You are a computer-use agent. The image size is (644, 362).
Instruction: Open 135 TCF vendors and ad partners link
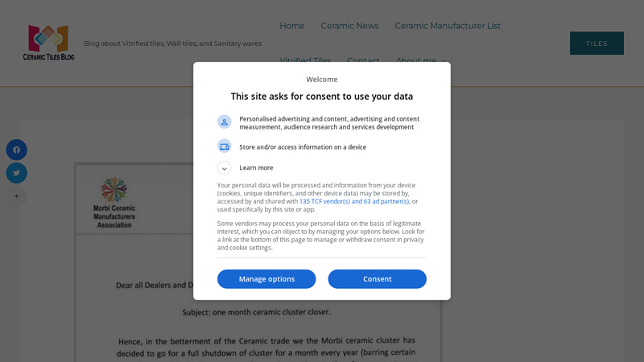(354, 201)
